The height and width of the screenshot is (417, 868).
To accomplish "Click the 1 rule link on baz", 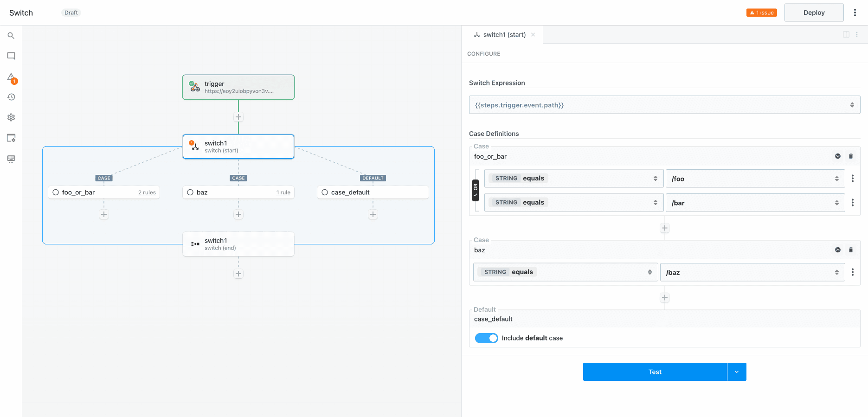I will pos(283,192).
